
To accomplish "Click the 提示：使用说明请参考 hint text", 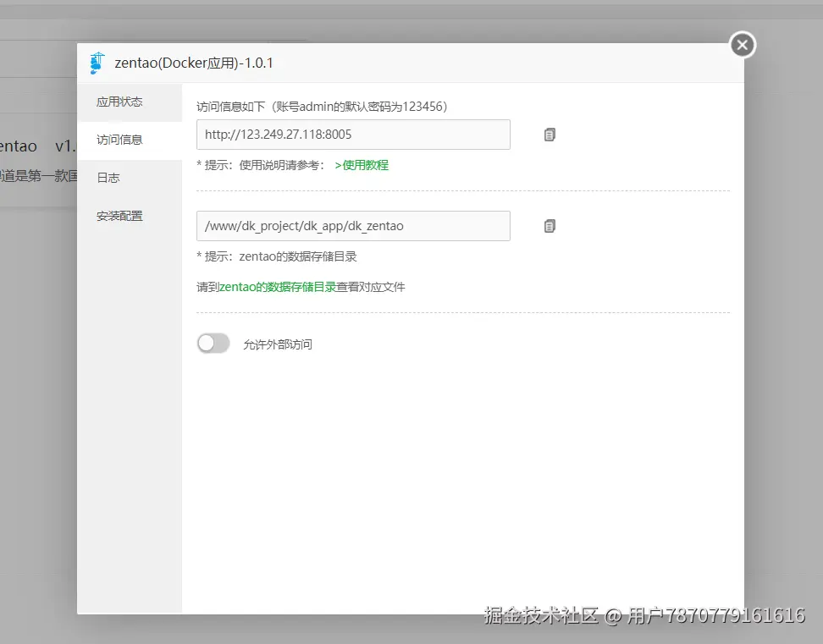I will click(x=261, y=165).
